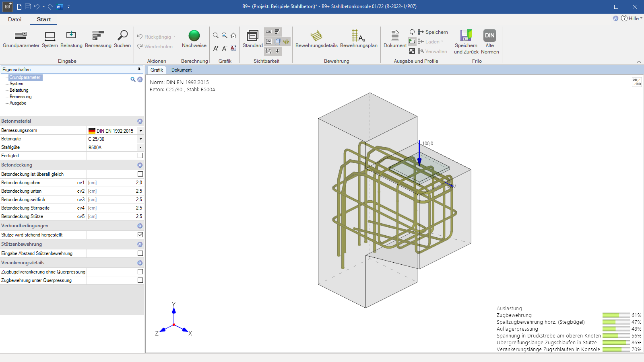Collapse Verbundbedingungen section
The height and width of the screenshot is (362, 644).
[140, 226]
